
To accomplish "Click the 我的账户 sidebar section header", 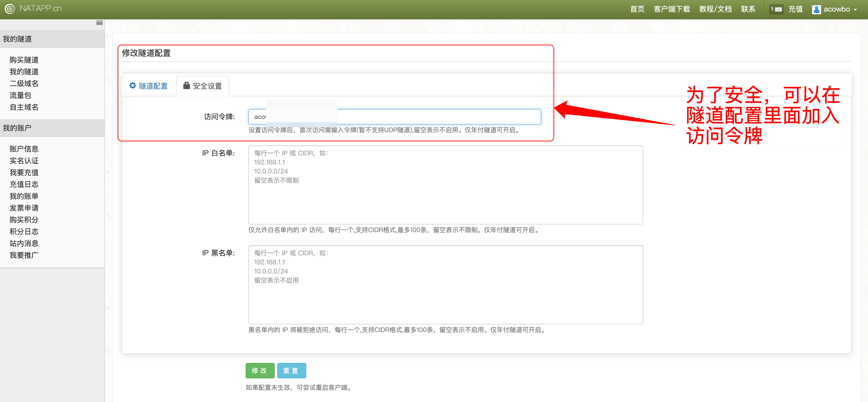I will point(52,128).
